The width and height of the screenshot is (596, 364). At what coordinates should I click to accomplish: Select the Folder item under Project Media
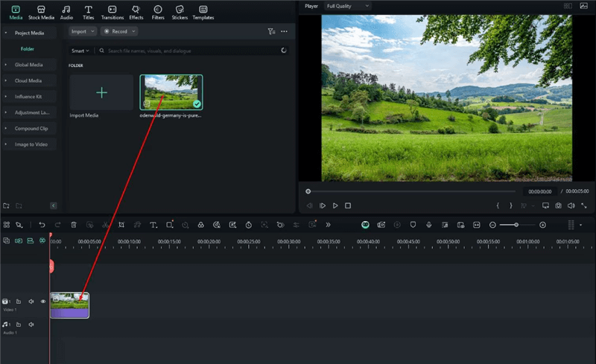click(28, 49)
